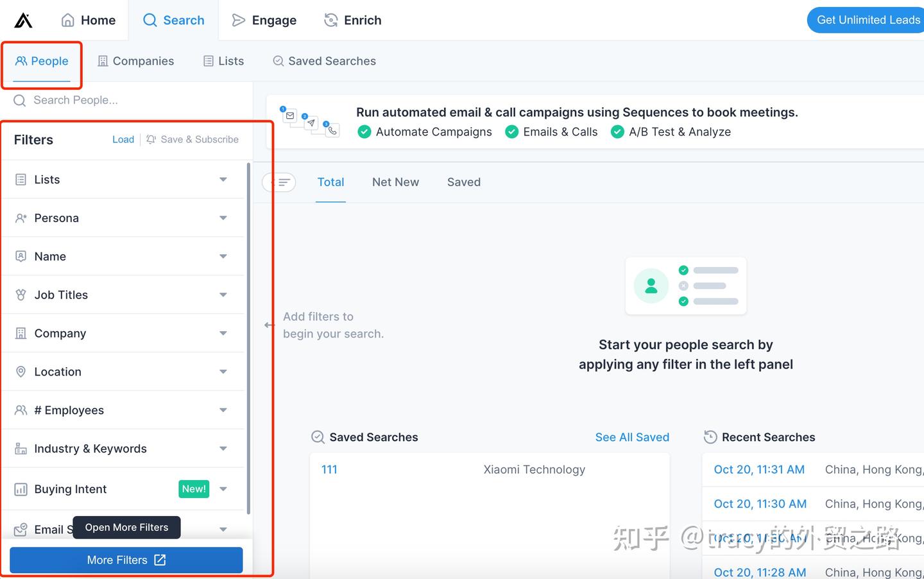Click the Saved Searches magnifier icon
This screenshot has width=924, height=579.
[318, 437]
